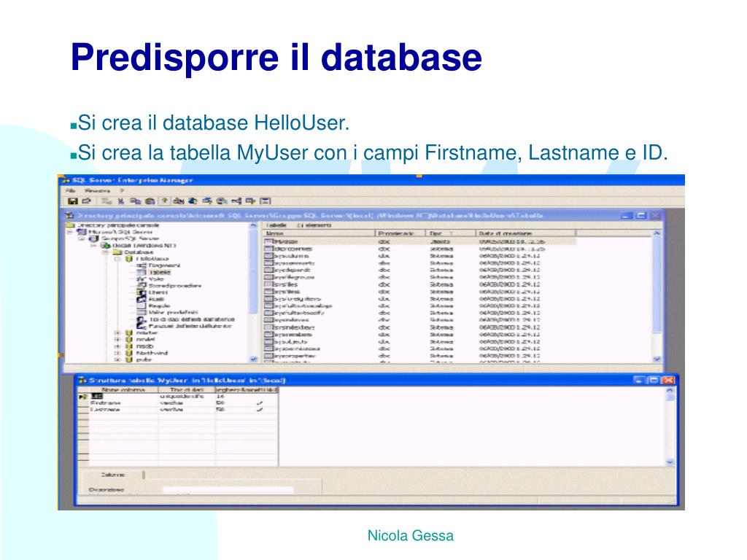Select the sysindexkeys table row
The image size is (747, 560).
(x=419, y=327)
